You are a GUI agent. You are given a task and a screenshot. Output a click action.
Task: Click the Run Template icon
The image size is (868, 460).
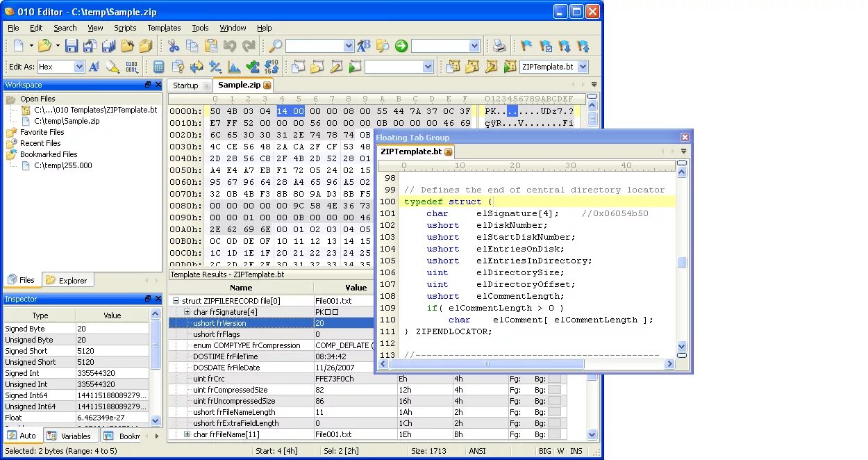tap(510, 67)
